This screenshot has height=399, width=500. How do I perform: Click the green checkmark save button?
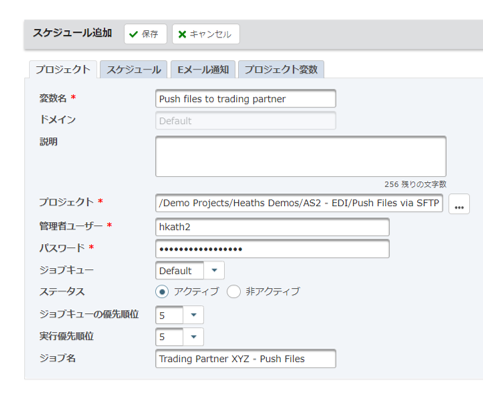coord(145,34)
